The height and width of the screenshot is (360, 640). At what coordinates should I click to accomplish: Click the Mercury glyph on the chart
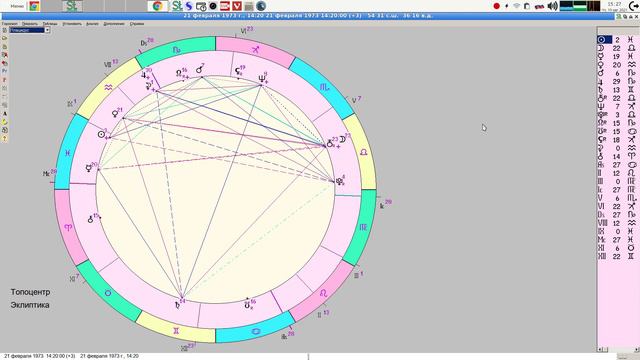point(89,168)
